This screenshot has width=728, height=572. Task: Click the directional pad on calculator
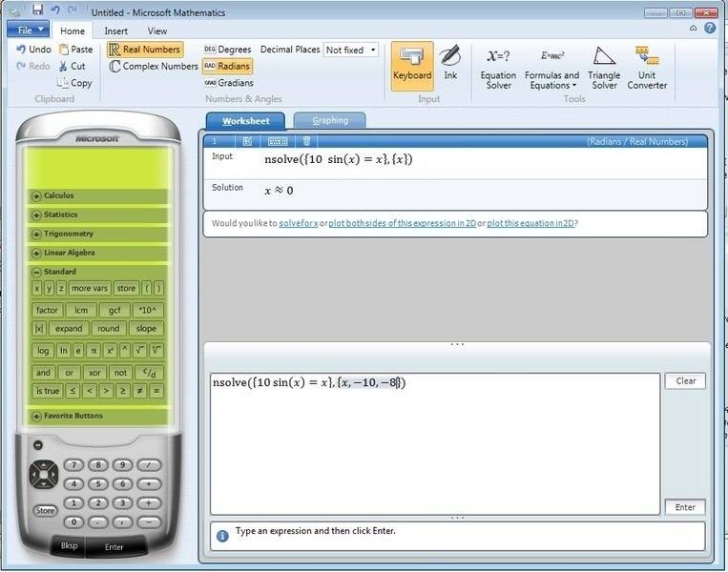(x=44, y=474)
